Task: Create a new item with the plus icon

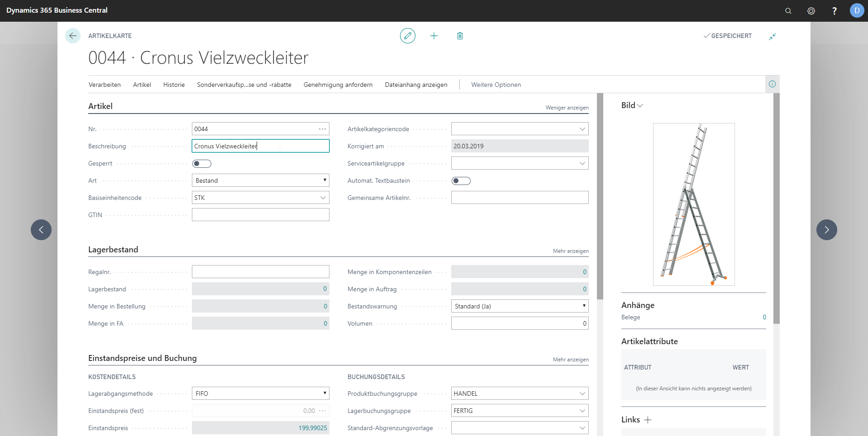Action: point(434,36)
